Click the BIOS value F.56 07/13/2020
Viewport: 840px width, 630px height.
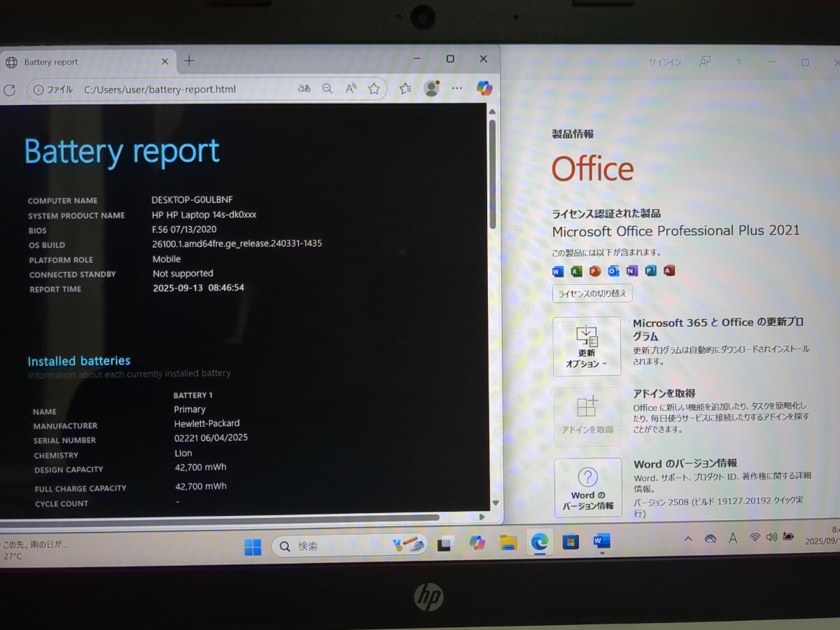pos(184,229)
